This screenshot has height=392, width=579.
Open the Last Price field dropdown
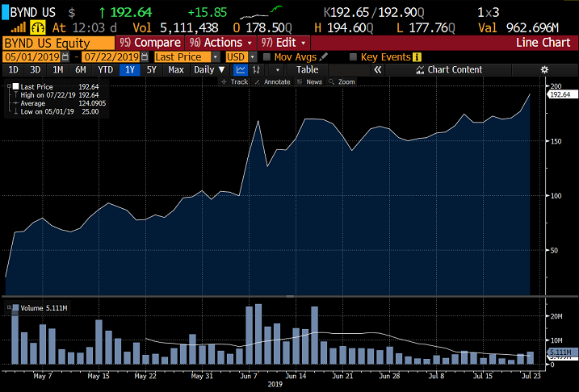pos(216,57)
